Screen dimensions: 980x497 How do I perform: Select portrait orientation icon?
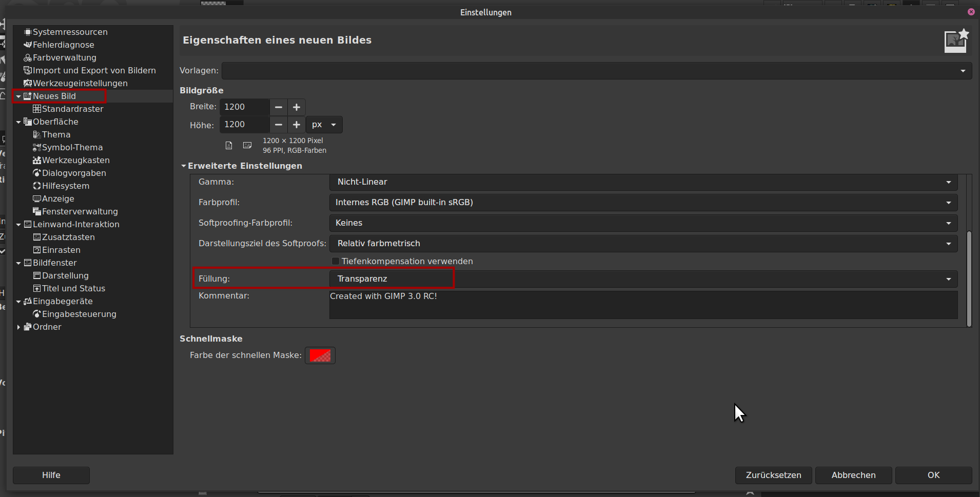click(229, 146)
